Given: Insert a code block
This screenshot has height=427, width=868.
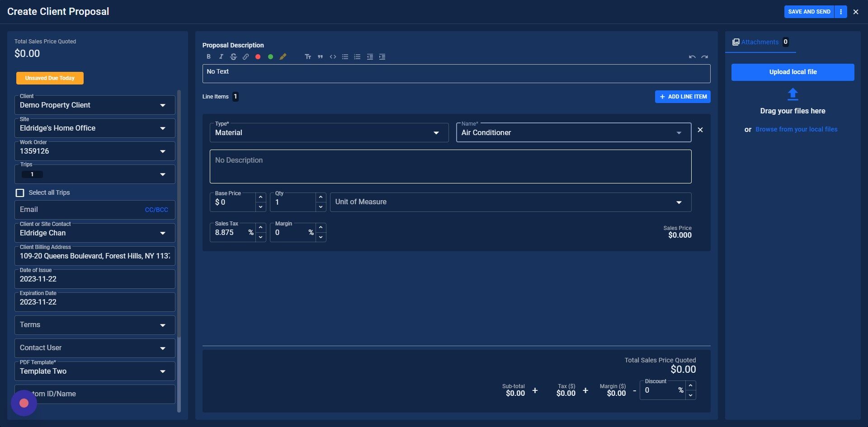Looking at the screenshot, I should click(x=333, y=56).
